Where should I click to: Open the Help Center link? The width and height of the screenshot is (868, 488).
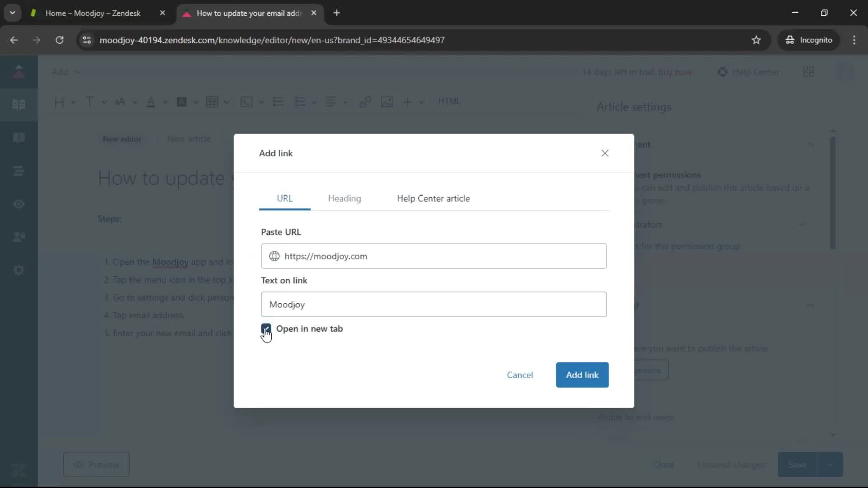[749, 72]
